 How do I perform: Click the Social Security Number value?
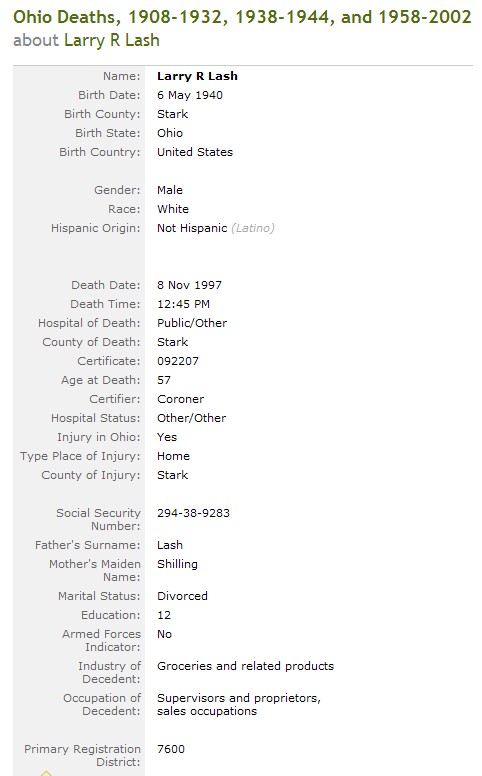point(193,513)
